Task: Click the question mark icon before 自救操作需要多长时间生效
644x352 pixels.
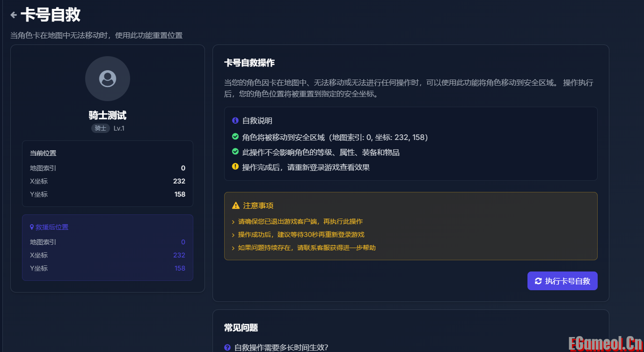Action: 227,348
